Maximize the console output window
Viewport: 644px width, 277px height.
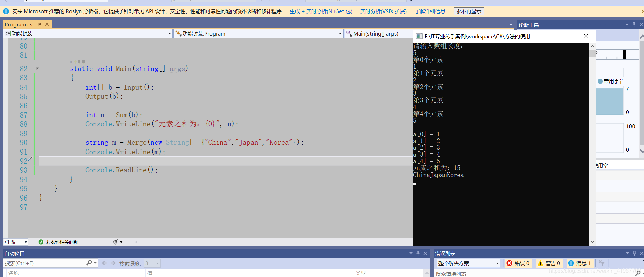tap(566, 36)
